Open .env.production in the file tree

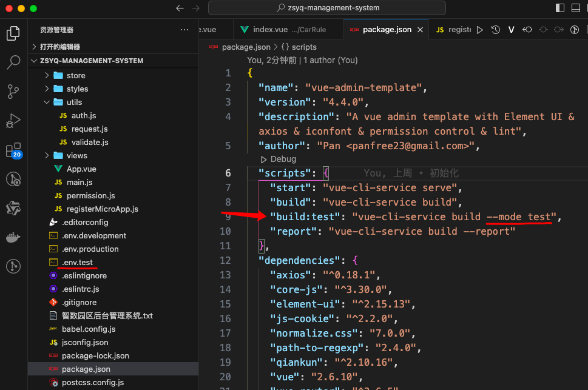tap(113, 249)
